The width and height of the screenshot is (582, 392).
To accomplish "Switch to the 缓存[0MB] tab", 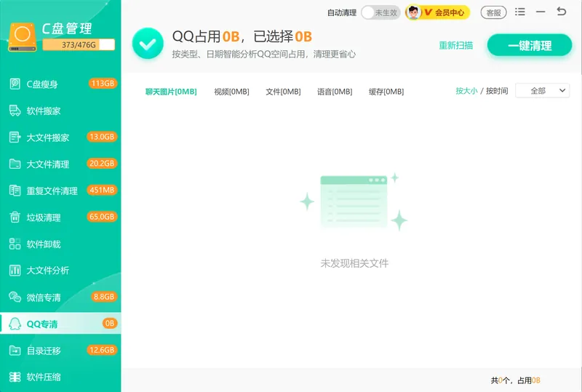I will pos(386,92).
